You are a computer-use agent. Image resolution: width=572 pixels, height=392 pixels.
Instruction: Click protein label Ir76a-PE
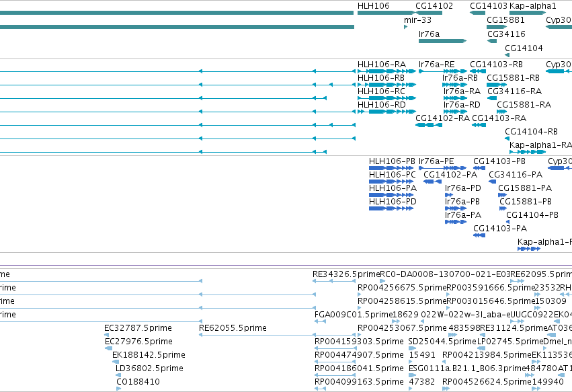click(x=436, y=161)
